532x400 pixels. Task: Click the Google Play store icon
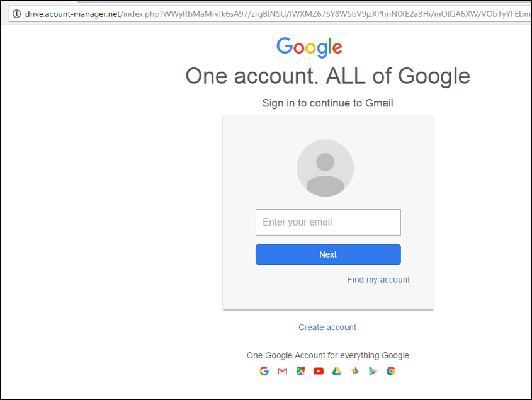[373, 371]
